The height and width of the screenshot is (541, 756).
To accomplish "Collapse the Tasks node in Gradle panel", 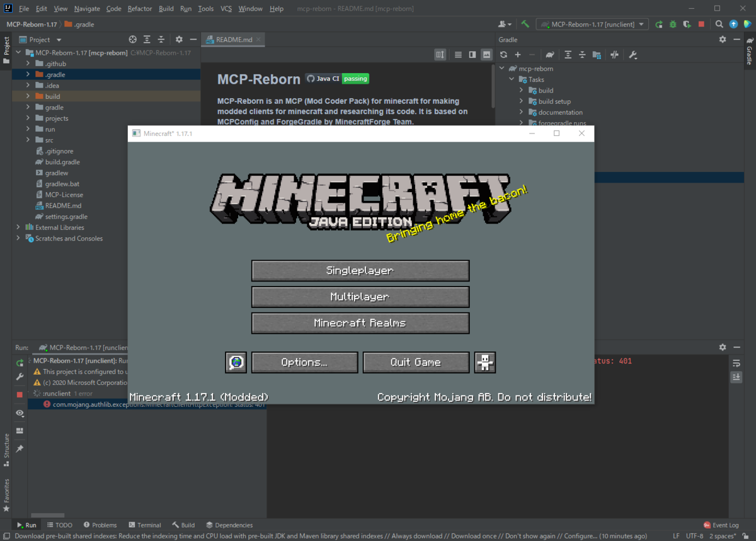I will point(512,79).
